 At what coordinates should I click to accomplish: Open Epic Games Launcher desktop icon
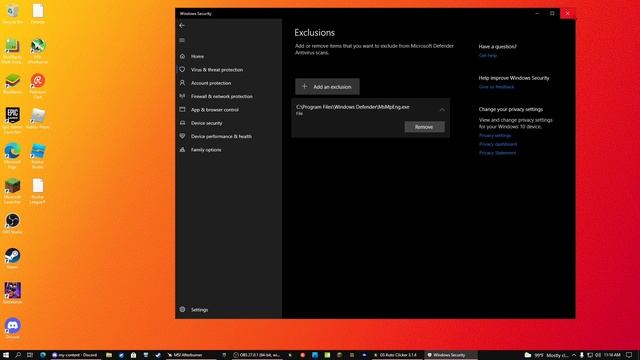pos(12,120)
